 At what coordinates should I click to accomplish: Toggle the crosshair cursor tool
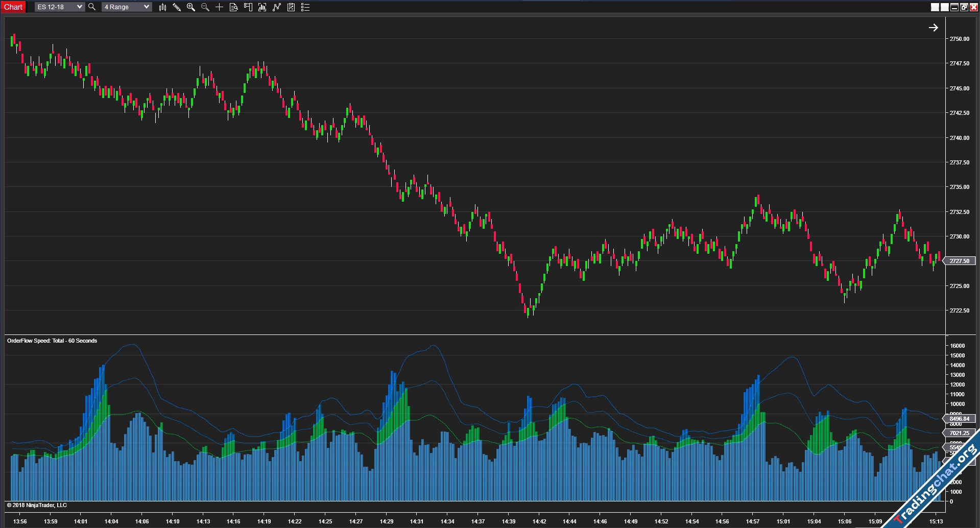pos(220,7)
